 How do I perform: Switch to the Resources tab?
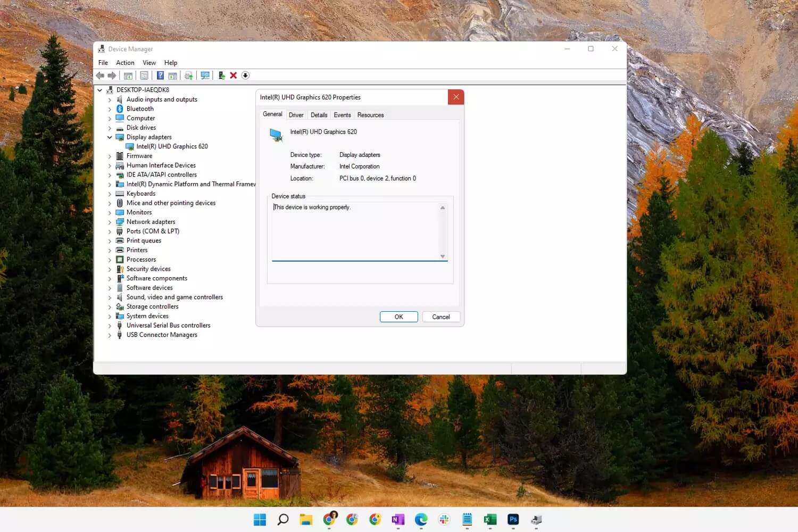pos(371,115)
